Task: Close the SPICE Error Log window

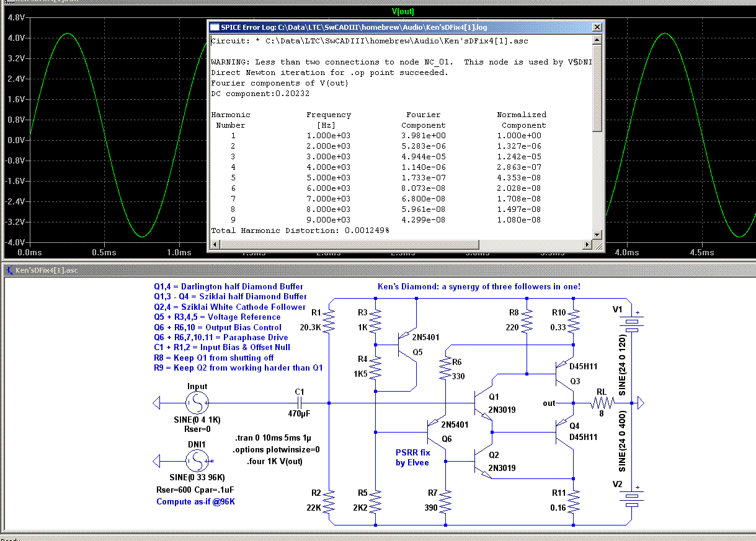Action: [596, 27]
